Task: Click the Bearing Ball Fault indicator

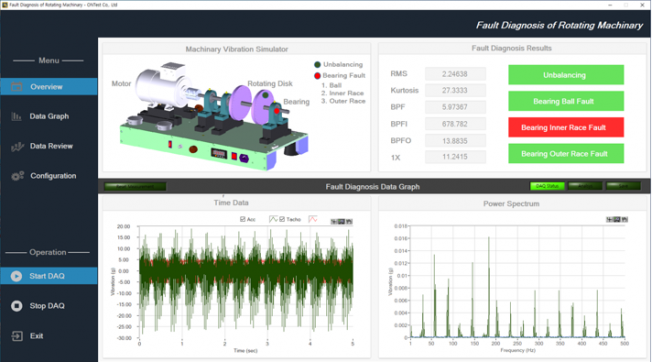Action: click(x=566, y=101)
